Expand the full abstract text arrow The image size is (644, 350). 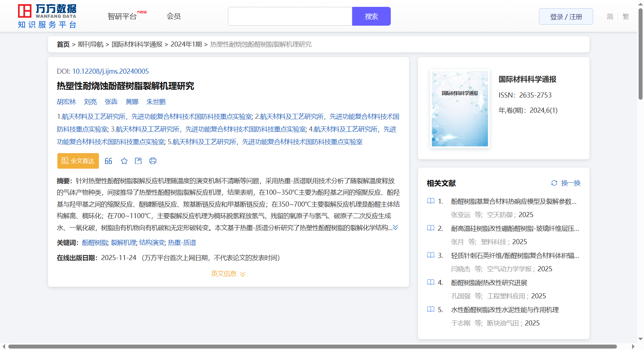tap(396, 228)
